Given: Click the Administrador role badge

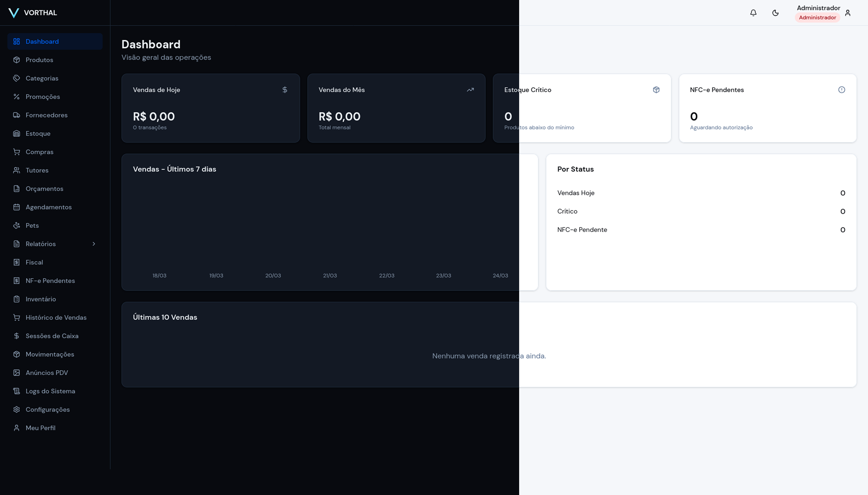Looking at the screenshot, I should [817, 17].
